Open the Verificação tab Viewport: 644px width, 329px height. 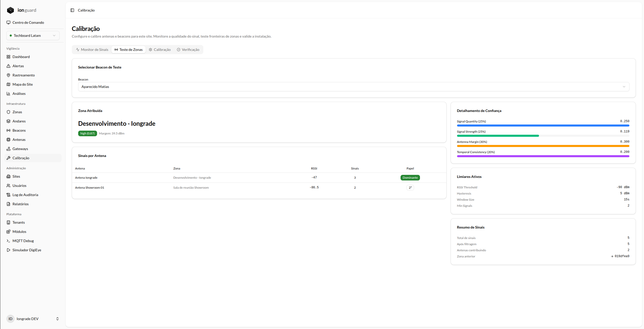pyautogui.click(x=188, y=50)
